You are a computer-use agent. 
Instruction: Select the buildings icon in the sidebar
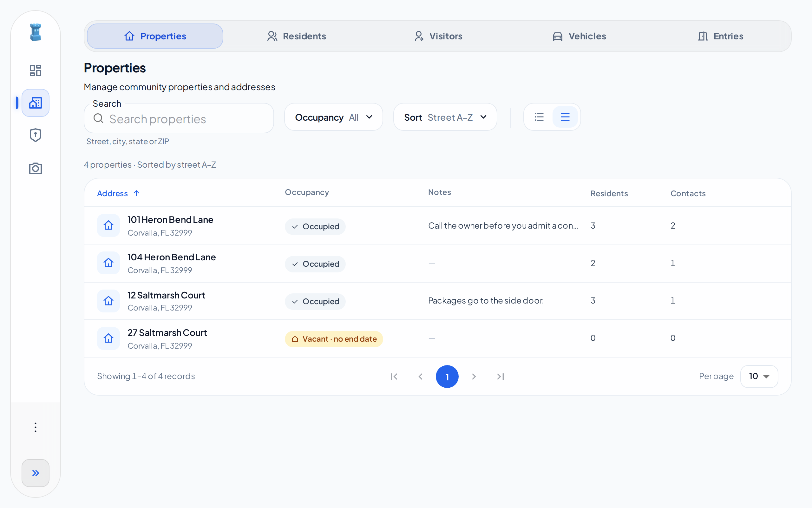click(x=36, y=103)
